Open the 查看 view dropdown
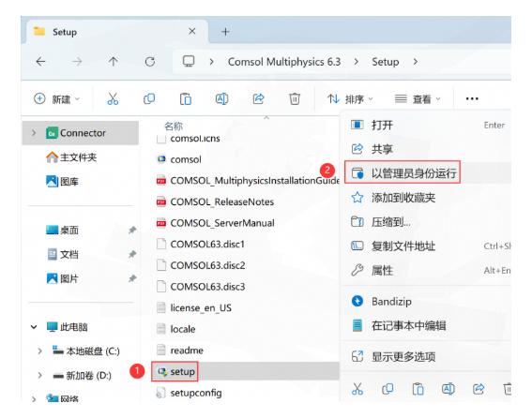 point(418,99)
